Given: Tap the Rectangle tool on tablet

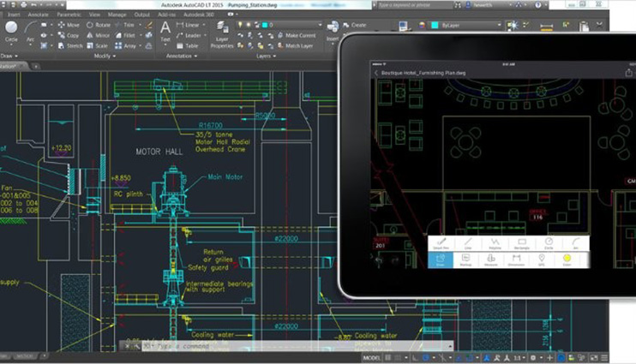Looking at the screenshot, I should (x=522, y=243).
